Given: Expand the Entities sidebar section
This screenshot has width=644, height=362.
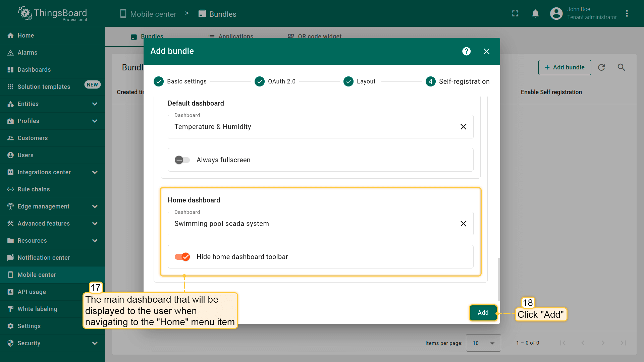Looking at the screenshot, I should tap(95, 104).
